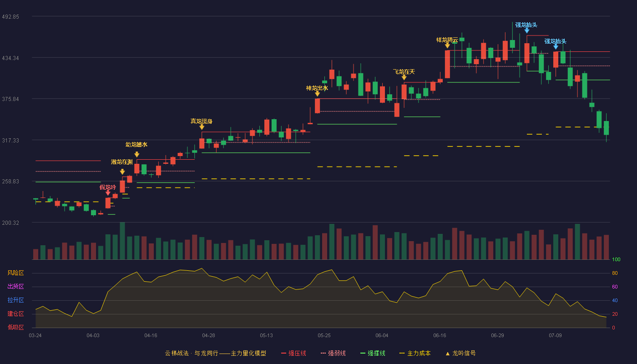The width and height of the screenshot is (637, 364).
Task: Click the 出货区 zone label
Action: (x=15, y=287)
